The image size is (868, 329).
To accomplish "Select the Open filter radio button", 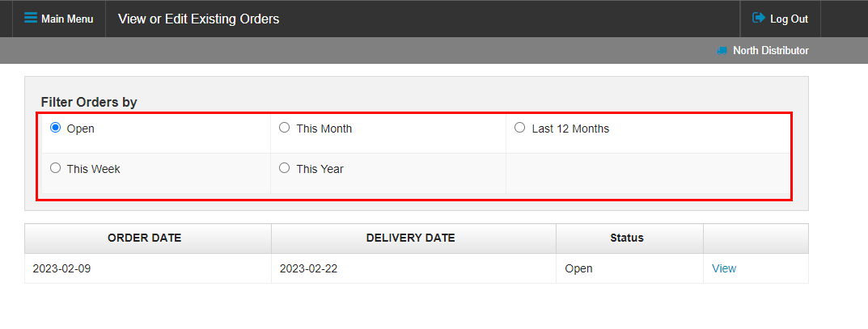I will click(x=55, y=128).
